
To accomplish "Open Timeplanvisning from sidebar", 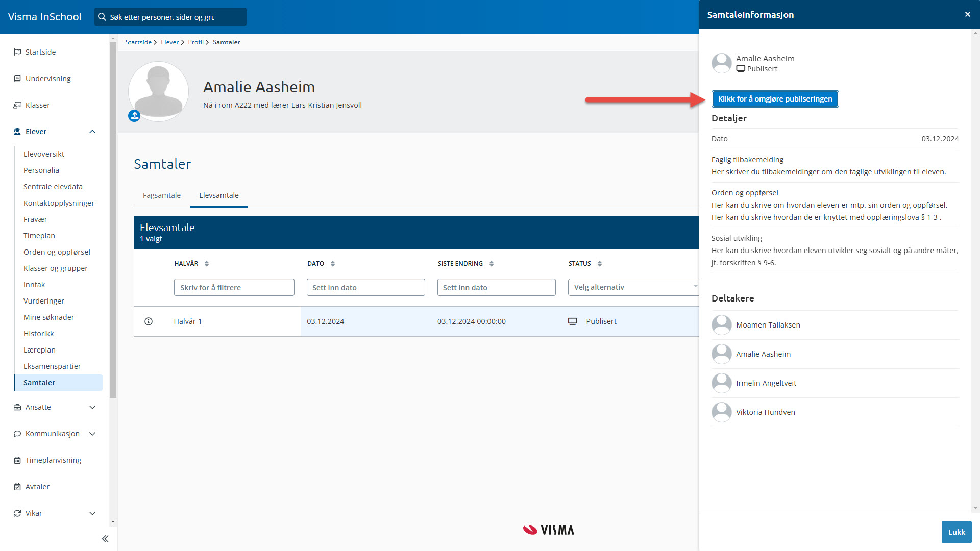I will (53, 460).
